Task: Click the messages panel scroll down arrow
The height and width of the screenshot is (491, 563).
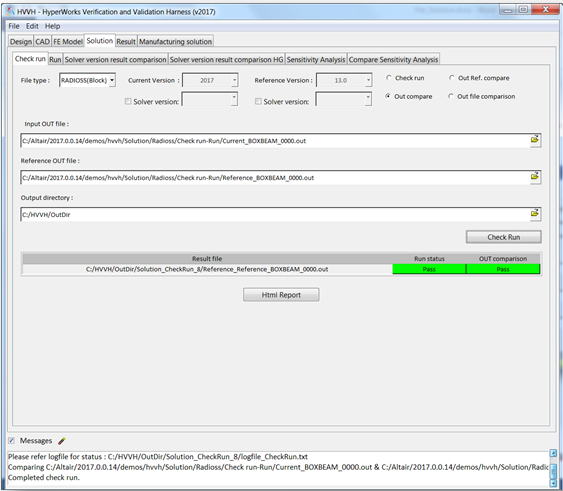Action: tap(553, 483)
